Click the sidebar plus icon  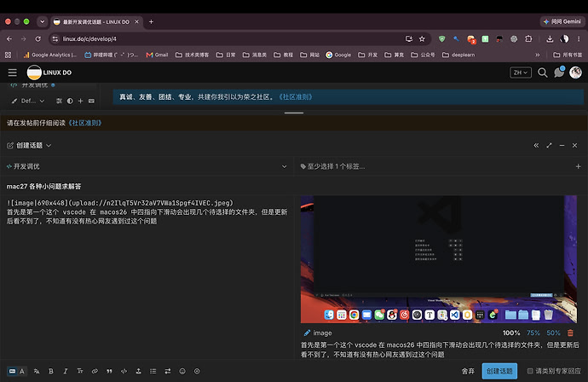(x=81, y=101)
